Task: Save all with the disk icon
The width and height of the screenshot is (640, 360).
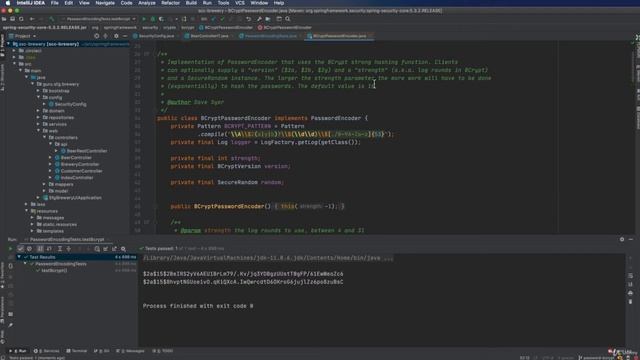Action: point(13,19)
